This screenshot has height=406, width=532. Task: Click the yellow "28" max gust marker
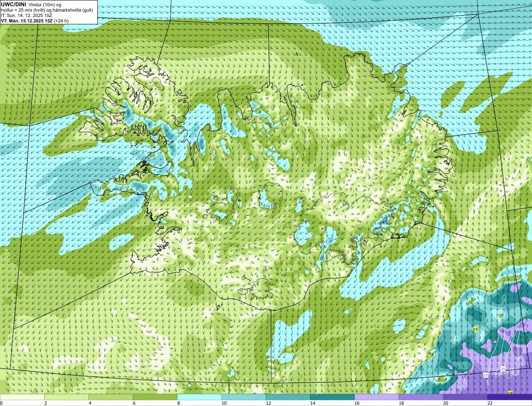pos(510,393)
